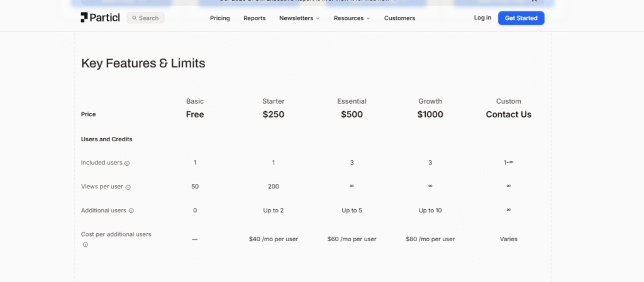This screenshot has height=282, width=644.
Task: Click the Log in link
Action: [x=482, y=18]
